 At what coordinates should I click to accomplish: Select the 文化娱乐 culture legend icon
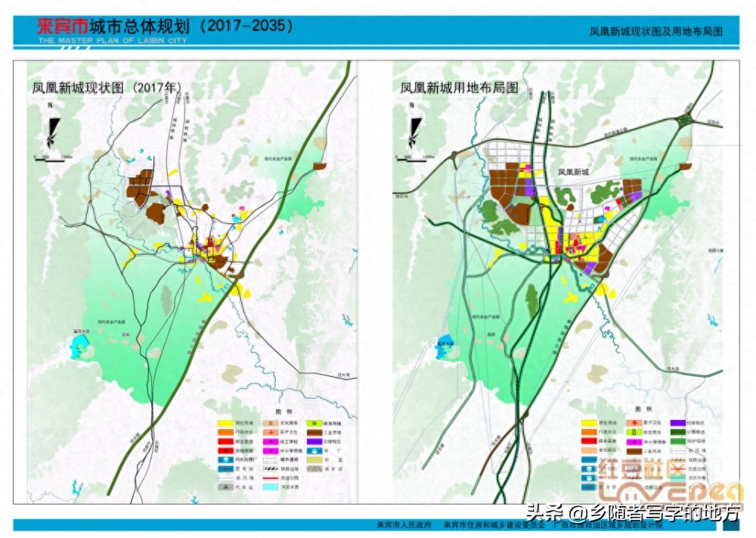[271, 423]
